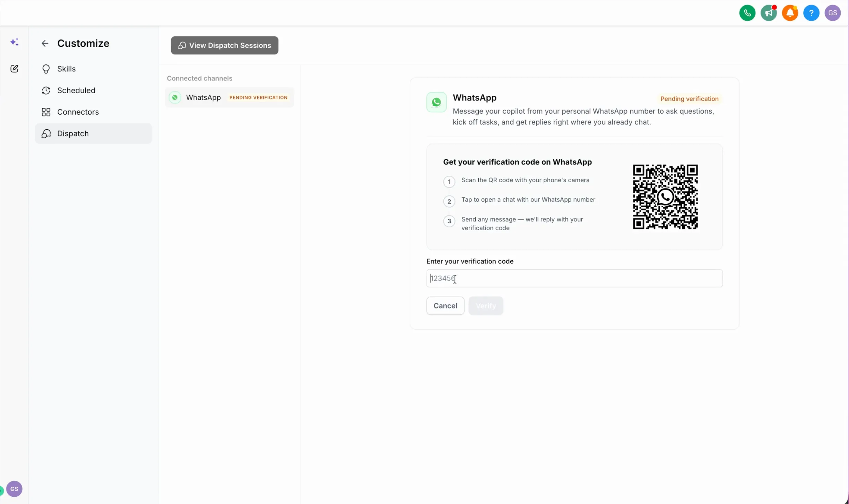The height and width of the screenshot is (504, 849).
Task: Click the blue help question mark icon
Action: (811, 13)
